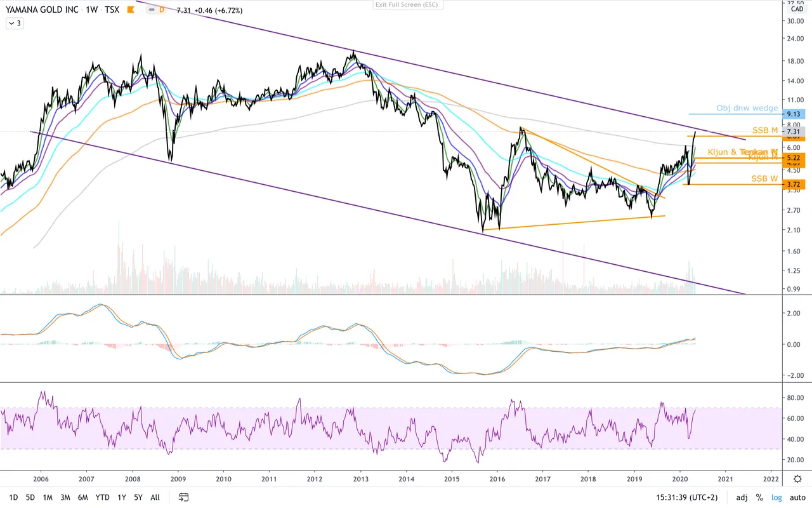Select the 1D time range
Image resolution: width=812 pixels, height=508 pixels.
tap(13, 497)
